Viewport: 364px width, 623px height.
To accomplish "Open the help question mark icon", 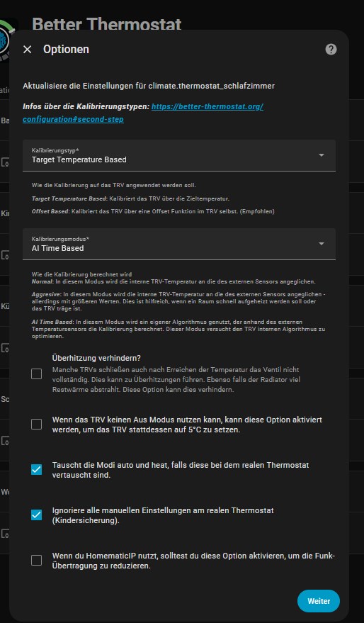I will coord(331,50).
